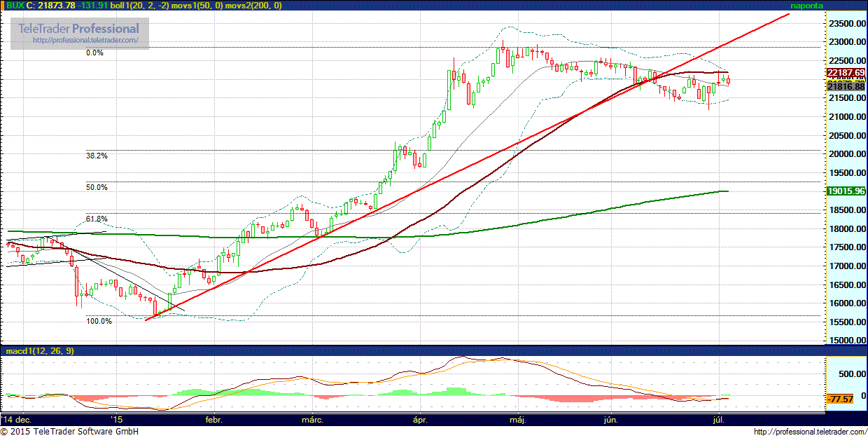Viewport: 868px width, 438px height.
Task: Click the green 19015.96 moving average tag
Action: coord(846,191)
